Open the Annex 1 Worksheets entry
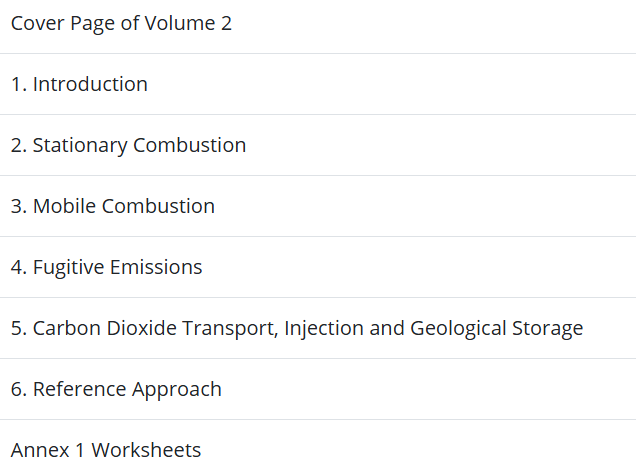 106,450
